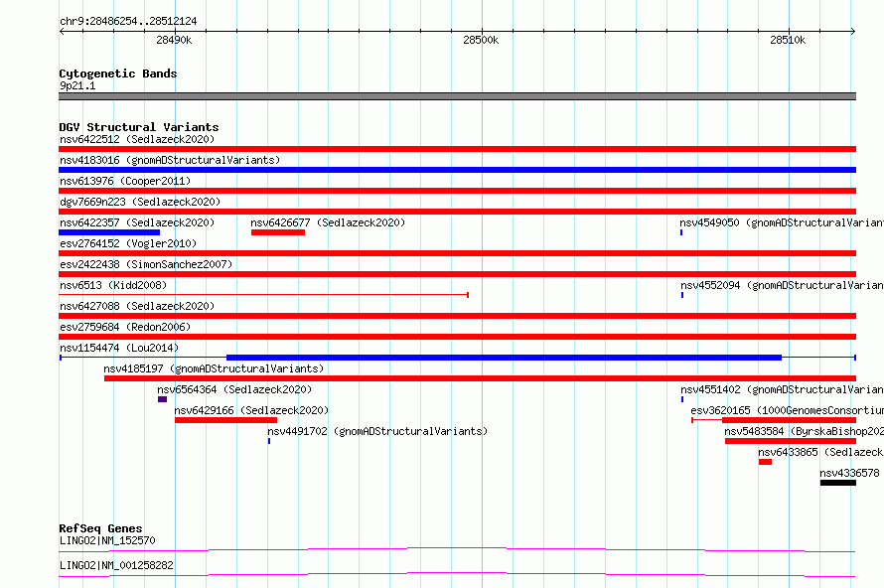Click the 28510k ruler position label
Image resolution: width=884 pixels, height=588 pixels.
pyautogui.click(x=788, y=40)
